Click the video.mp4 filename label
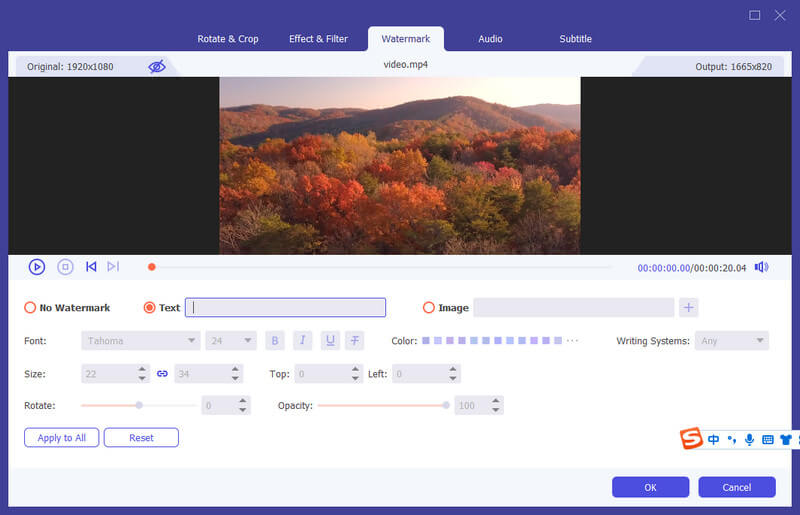800x515 pixels. [x=406, y=65]
